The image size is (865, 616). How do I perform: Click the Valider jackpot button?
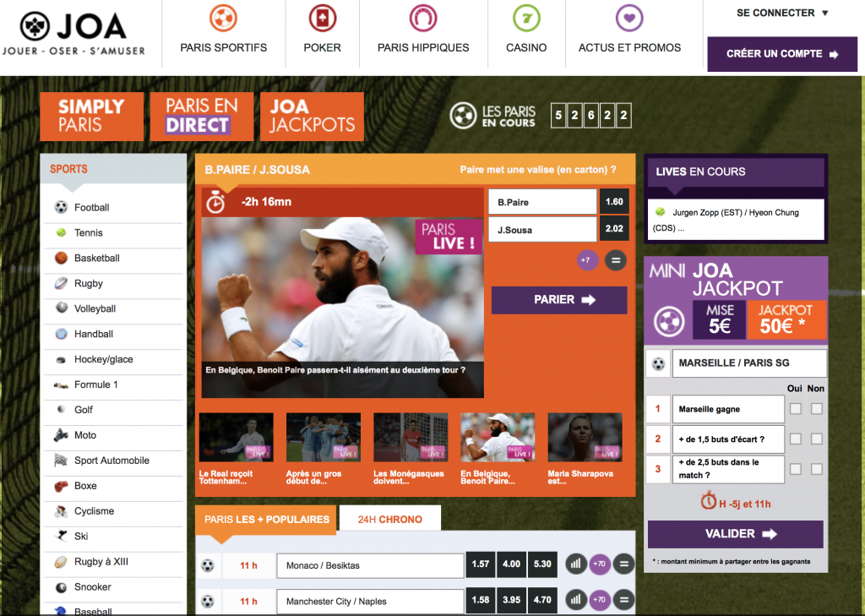pos(736,534)
